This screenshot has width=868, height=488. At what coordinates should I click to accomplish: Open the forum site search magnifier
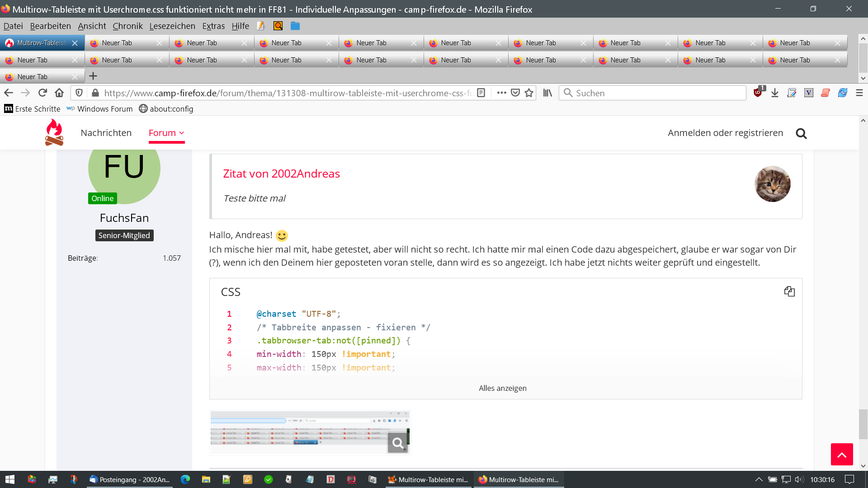801,133
